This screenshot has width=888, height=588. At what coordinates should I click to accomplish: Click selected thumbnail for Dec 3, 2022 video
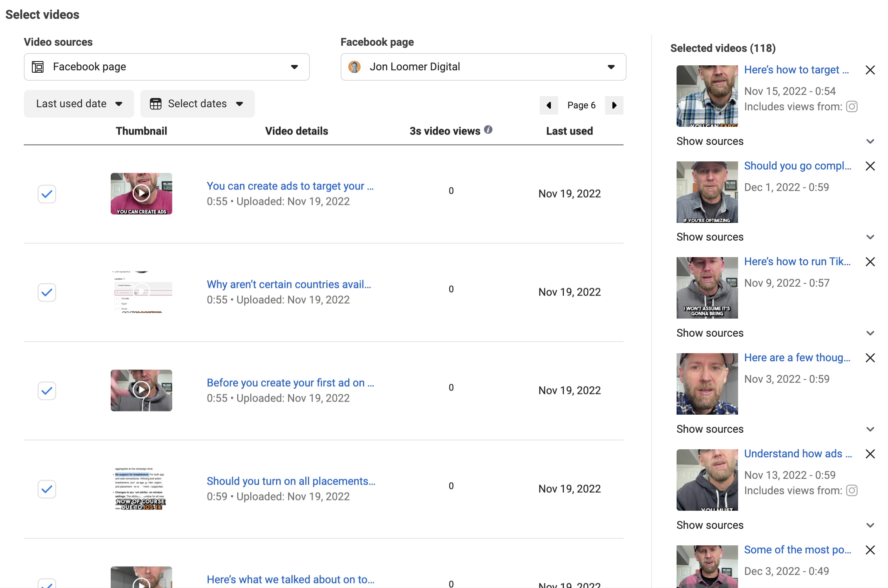click(x=707, y=566)
